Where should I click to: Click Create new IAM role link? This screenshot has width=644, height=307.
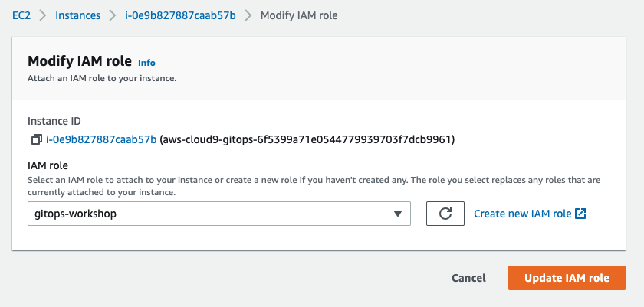(x=522, y=214)
